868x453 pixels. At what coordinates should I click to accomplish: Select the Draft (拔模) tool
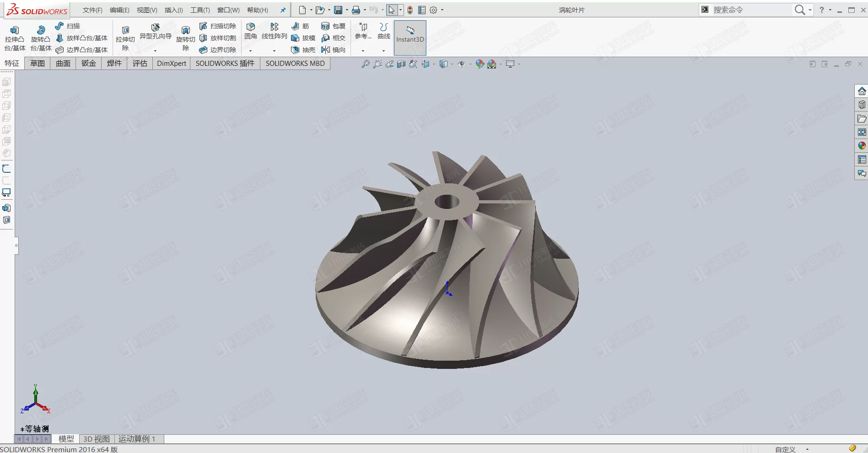coord(303,38)
